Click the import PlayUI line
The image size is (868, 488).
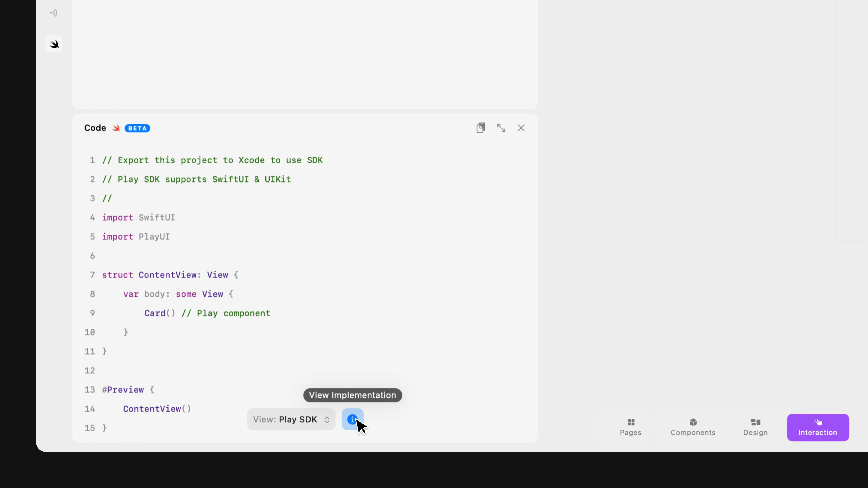[136, 237]
